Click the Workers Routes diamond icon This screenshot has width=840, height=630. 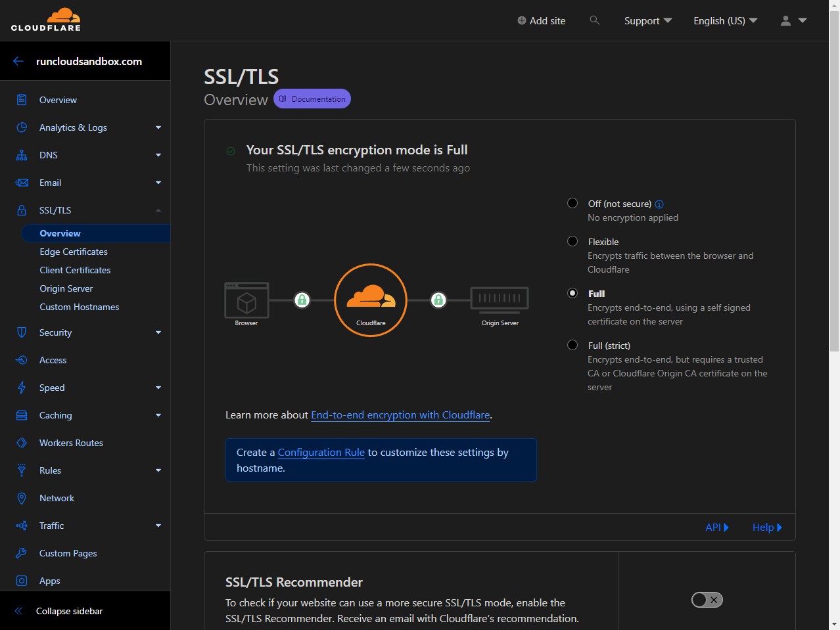[x=22, y=443]
